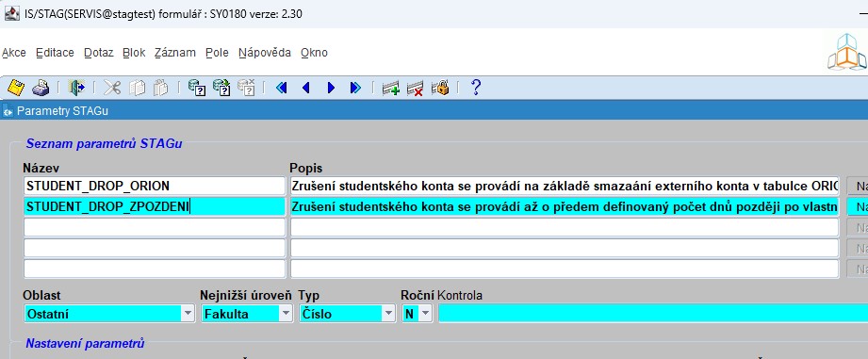The height and width of the screenshot is (359, 868).
Task: Expand the Oblast dropdown showing Ostatní
Action: pos(188,314)
